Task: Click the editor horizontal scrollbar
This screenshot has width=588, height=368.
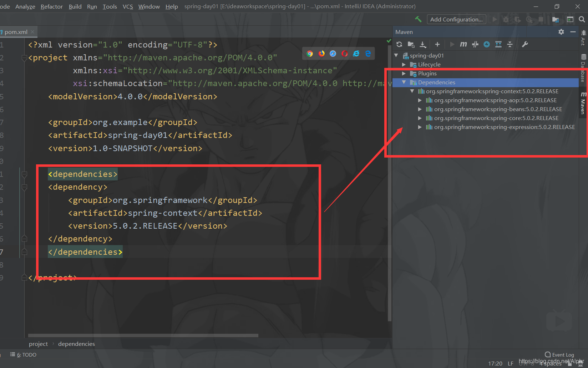Action: click(143, 335)
